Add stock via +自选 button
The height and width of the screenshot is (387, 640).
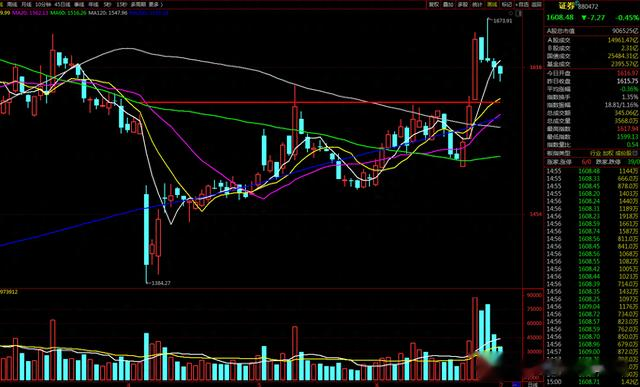[x=522, y=4]
